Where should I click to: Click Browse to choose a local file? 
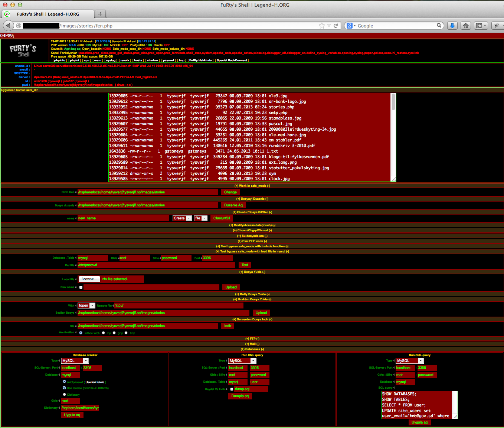pyautogui.click(x=89, y=279)
